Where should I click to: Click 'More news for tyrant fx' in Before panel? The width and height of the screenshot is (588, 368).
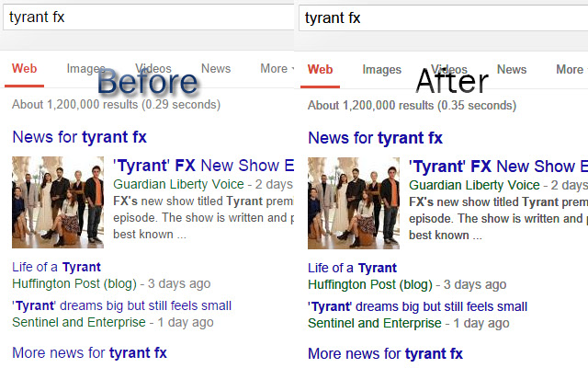pos(89,352)
